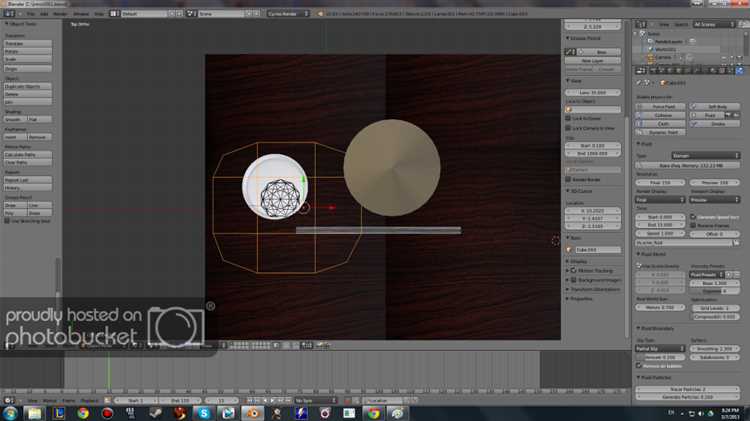Click the timeline play reversed button
Image resolution: width=750 pixels, height=421 pixels.
[x=265, y=400]
